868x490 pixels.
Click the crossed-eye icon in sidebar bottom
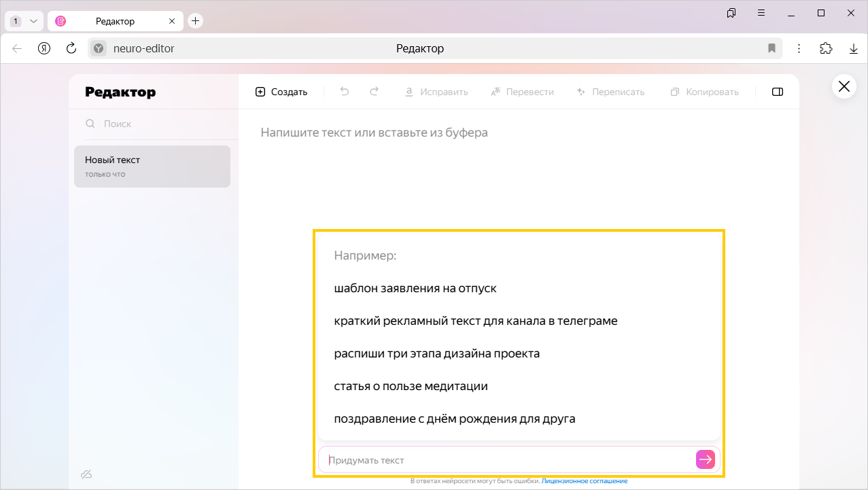point(86,474)
